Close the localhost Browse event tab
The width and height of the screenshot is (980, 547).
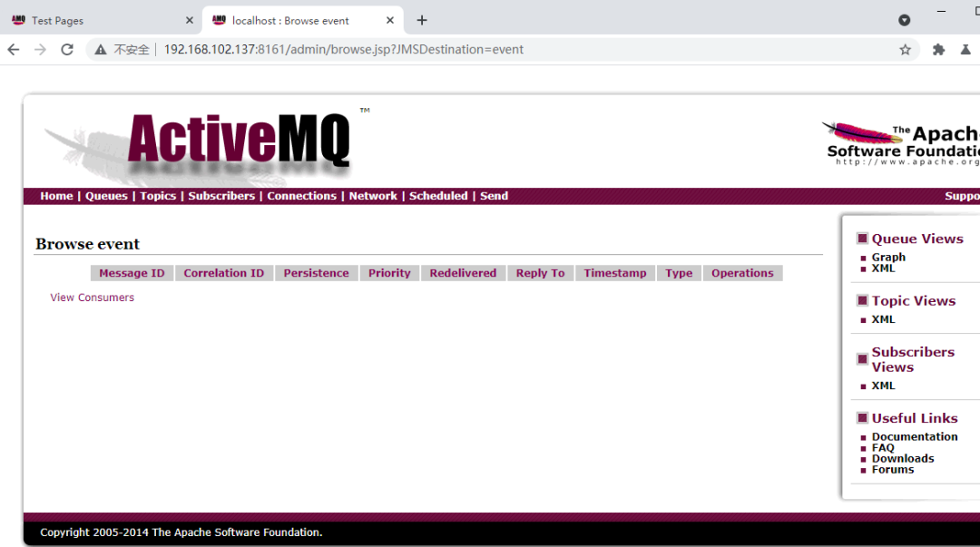tap(390, 21)
